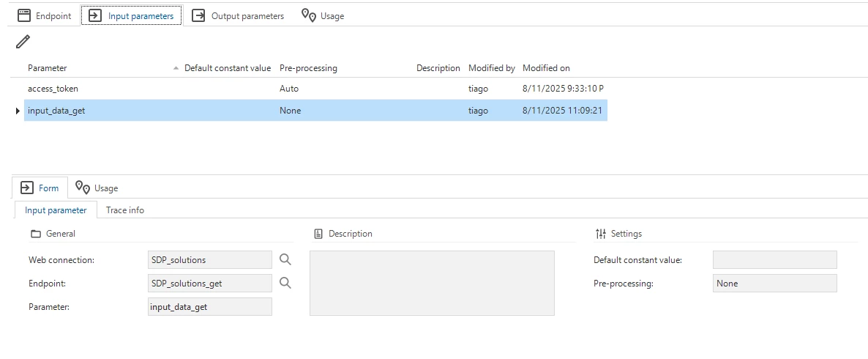868x359 pixels.
Task: Click the Input parameters tab icon
Action: click(95, 16)
